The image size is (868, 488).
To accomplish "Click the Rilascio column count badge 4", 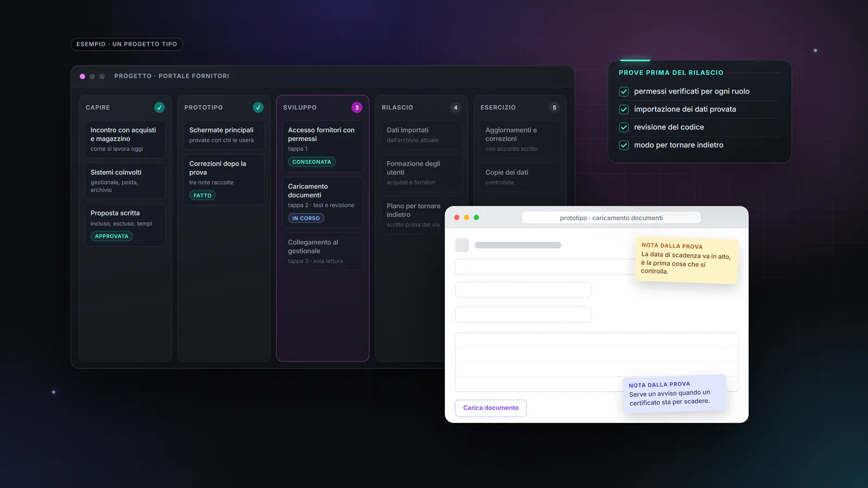I will [456, 107].
